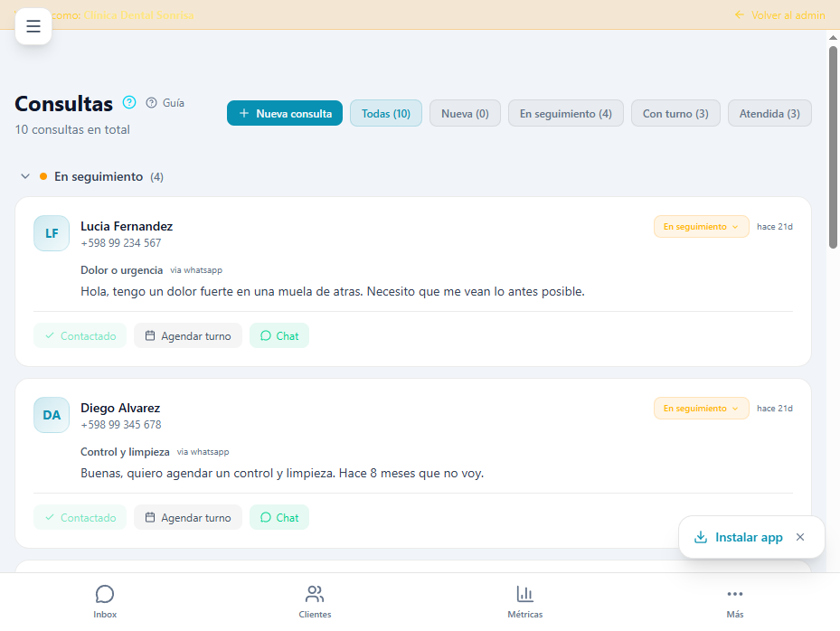The width and height of the screenshot is (840, 631).
Task: Toggle Contactado for Diego Alvarez
Action: pos(80,517)
